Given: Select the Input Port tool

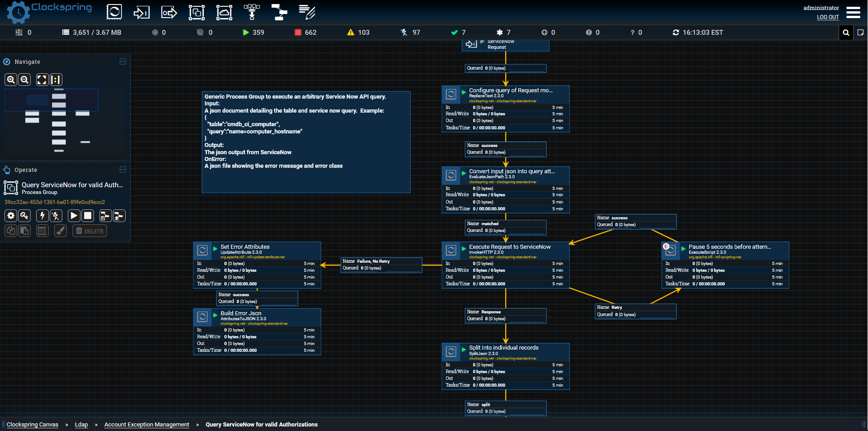Looking at the screenshot, I should tap(141, 12).
